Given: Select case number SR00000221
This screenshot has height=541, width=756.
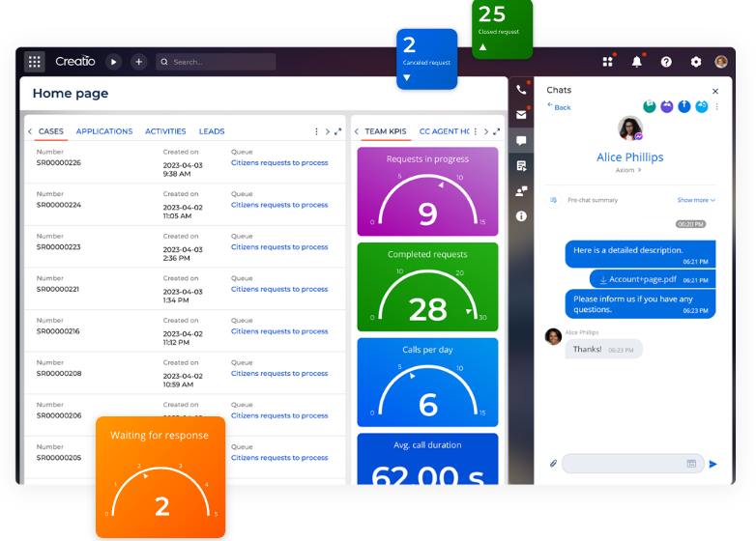Looking at the screenshot, I should [x=58, y=289].
